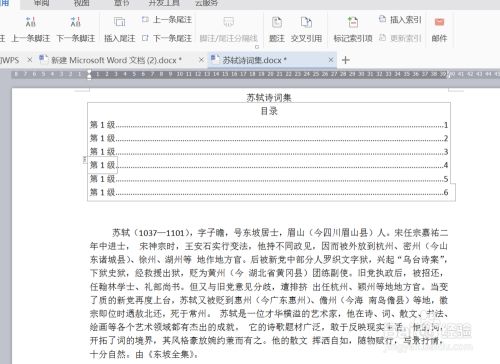Click the 苏轼诗词集 header text
This screenshot has width=500, height=364.
point(269,97)
